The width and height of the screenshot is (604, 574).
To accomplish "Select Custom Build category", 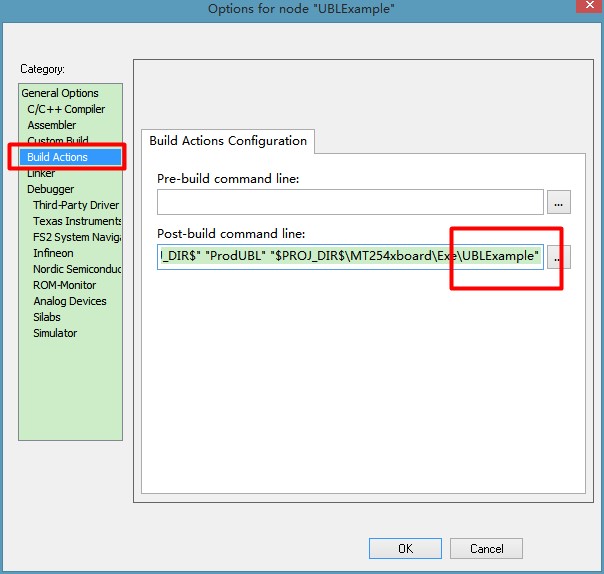I will pyautogui.click(x=58, y=140).
